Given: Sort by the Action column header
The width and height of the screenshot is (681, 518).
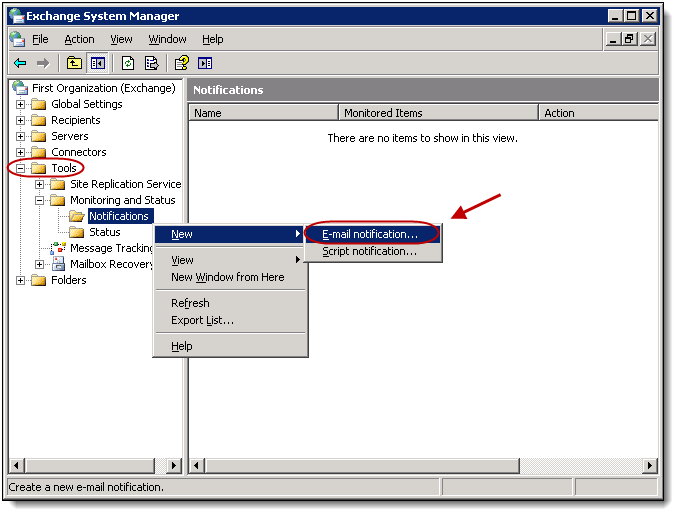Looking at the screenshot, I should (599, 113).
